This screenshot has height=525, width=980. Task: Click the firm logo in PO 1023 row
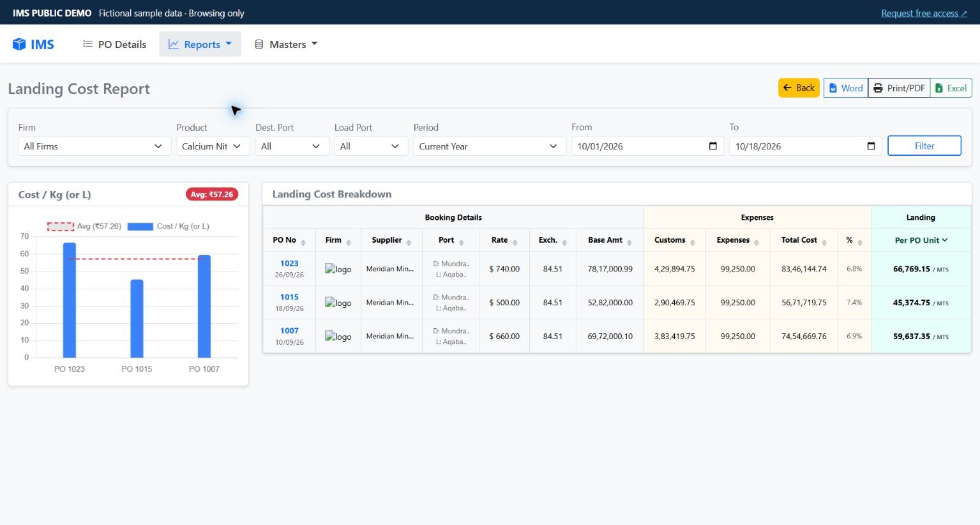[338, 269]
